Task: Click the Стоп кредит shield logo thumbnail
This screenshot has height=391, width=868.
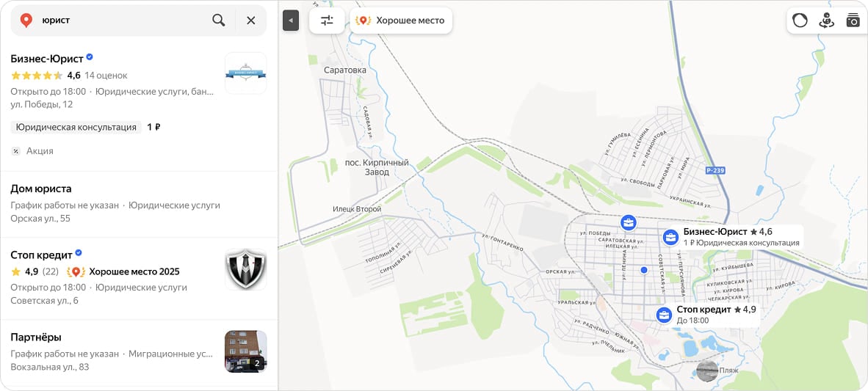Action: click(246, 269)
